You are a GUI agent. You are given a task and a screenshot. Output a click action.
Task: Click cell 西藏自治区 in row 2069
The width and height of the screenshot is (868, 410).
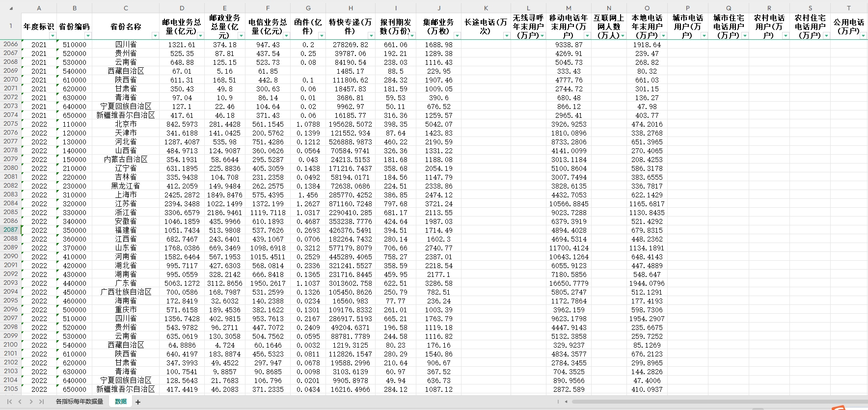pos(126,71)
